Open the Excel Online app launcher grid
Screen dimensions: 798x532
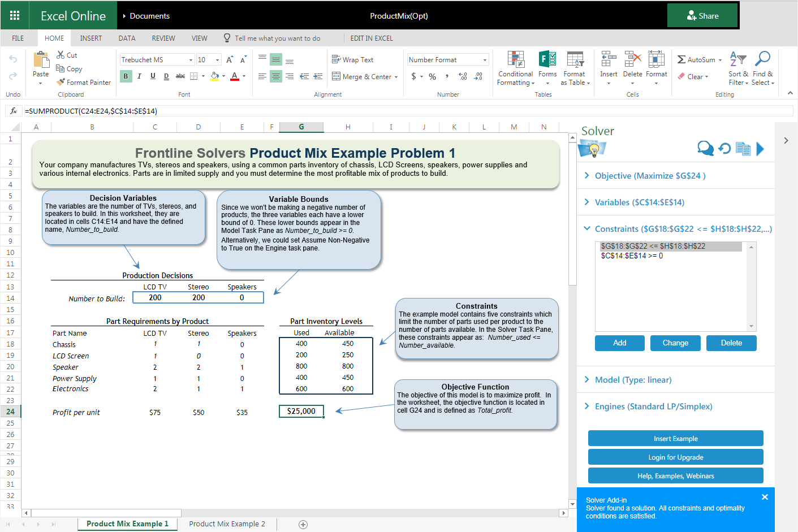point(15,15)
